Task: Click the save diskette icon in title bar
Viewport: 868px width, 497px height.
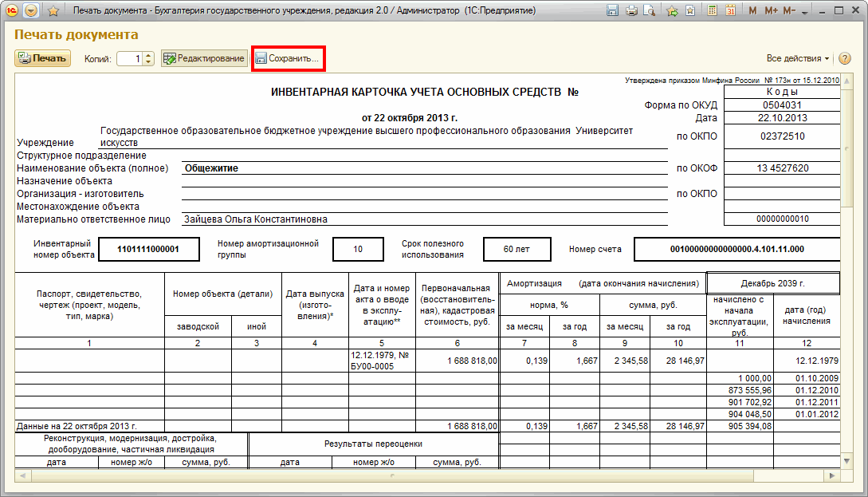Action: click(613, 11)
